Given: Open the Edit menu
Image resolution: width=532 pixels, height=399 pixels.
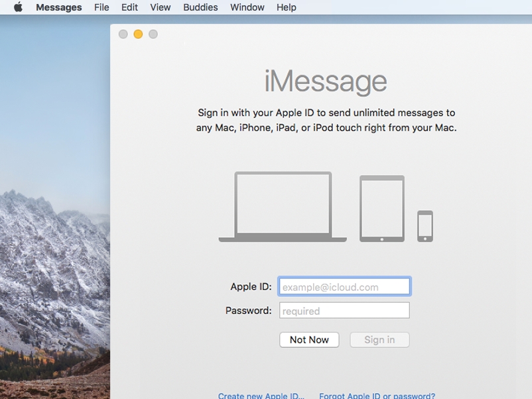Looking at the screenshot, I should tap(129, 7).
